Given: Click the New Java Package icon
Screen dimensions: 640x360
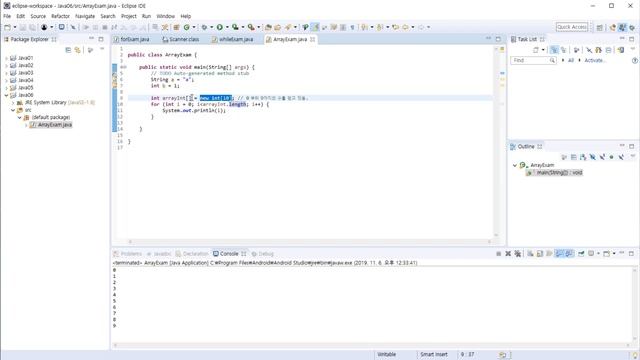Looking at the screenshot, I should click(176, 27).
